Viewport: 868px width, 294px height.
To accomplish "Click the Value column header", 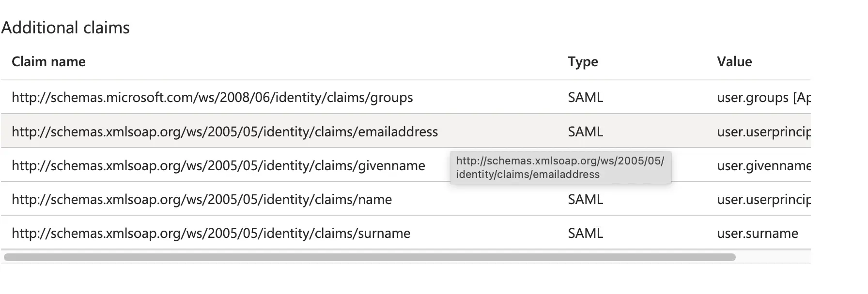I will click(734, 61).
